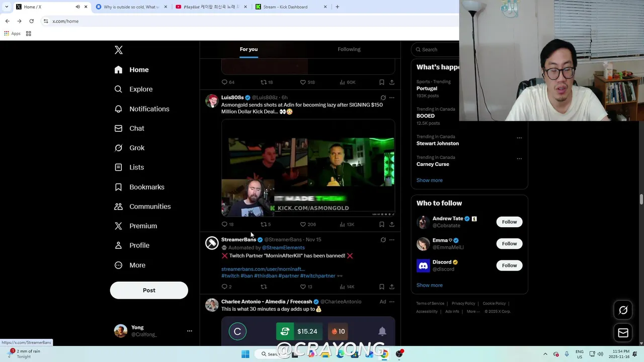Open floating messages envelope button
This screenshot has height=362, width=644.
[623, 333]
